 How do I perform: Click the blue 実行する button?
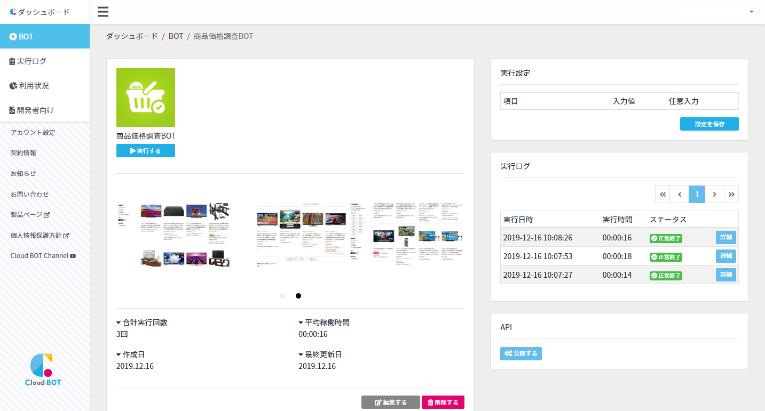click(146, 151)
